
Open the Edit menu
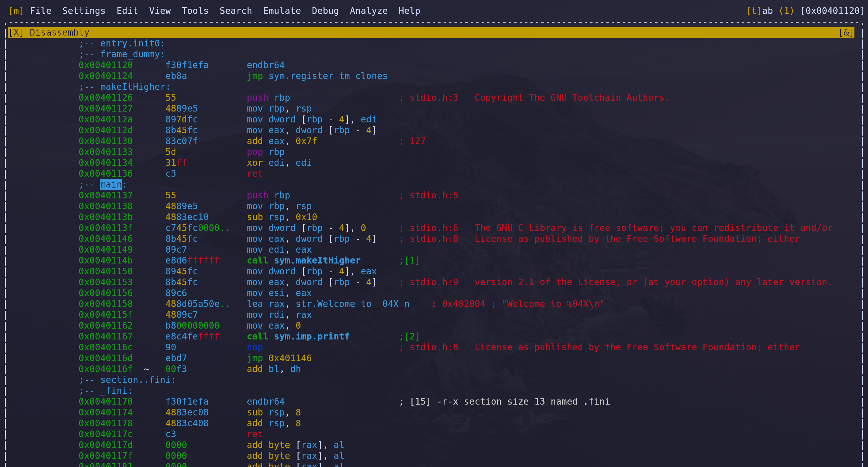tap(127, 11)
